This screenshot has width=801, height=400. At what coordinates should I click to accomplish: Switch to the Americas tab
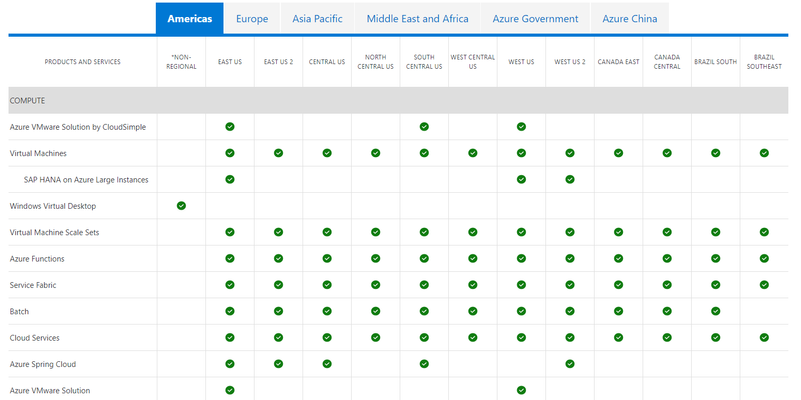pyautogui.click(x=190, y=18)
